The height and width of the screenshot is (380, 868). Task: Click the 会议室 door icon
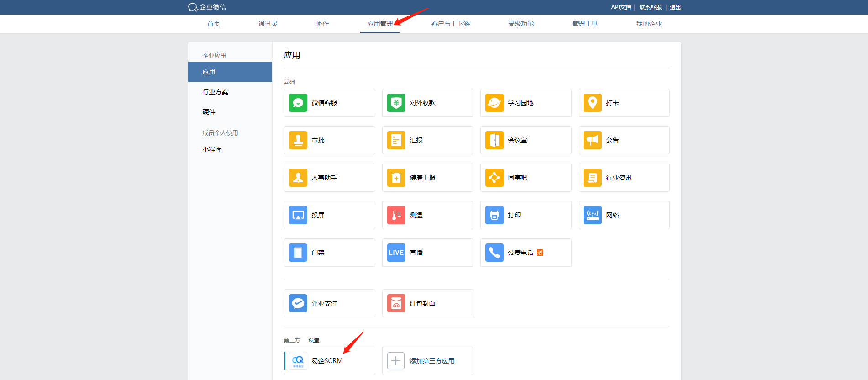point(494,140)
